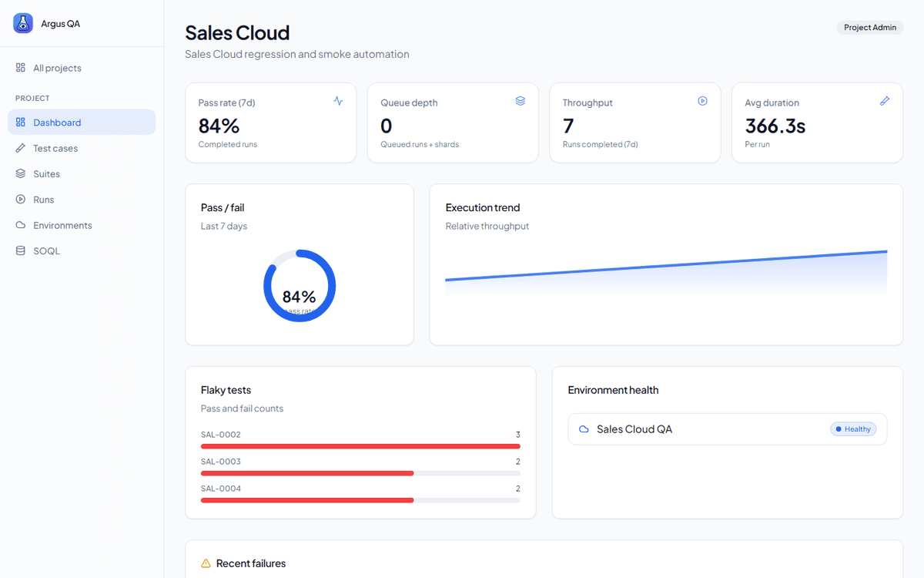Click the Pass and fail counts subtitle

click(x=243, y=408)
